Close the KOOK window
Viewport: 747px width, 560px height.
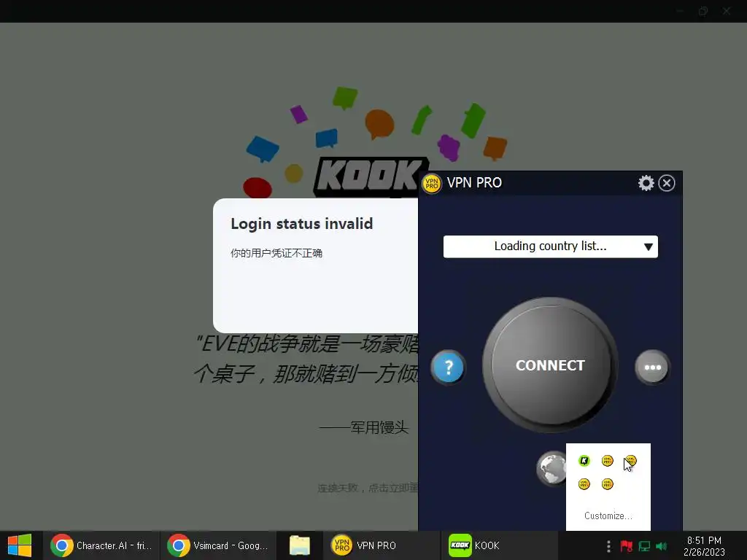(x=726, y=11)
